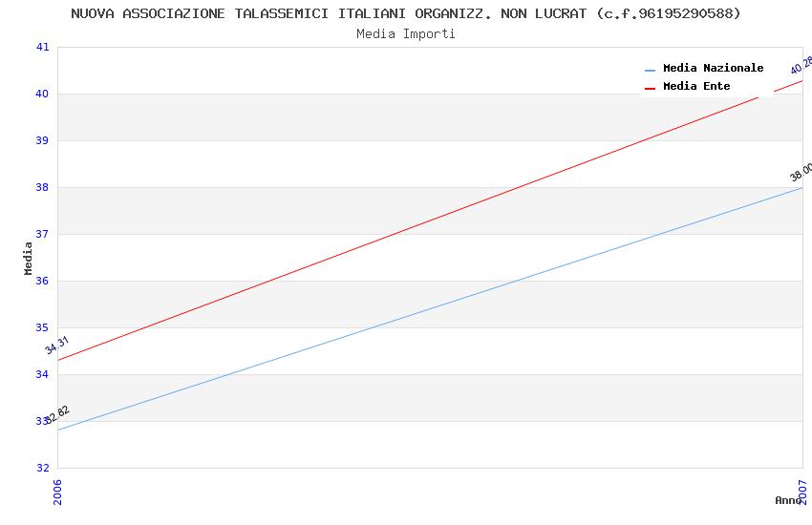Select the 'Media Importi' subtitle

point(406,33)
